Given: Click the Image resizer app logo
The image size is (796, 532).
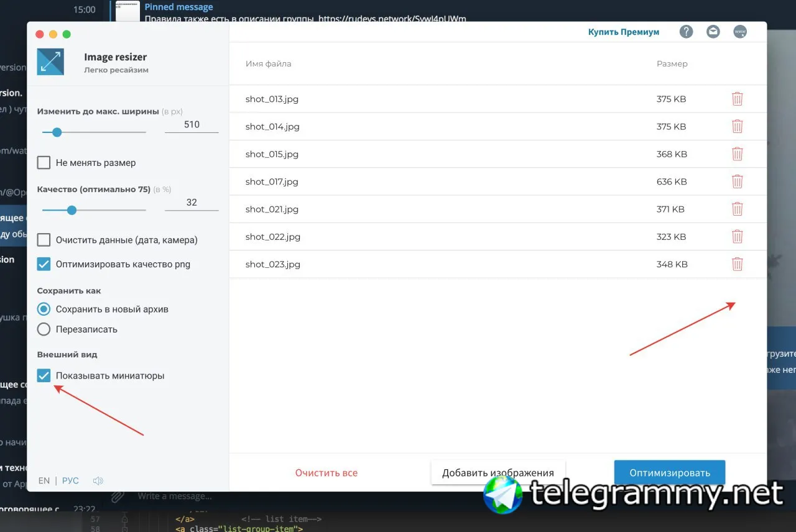Looking at the screenshot, I should (50, 62).
